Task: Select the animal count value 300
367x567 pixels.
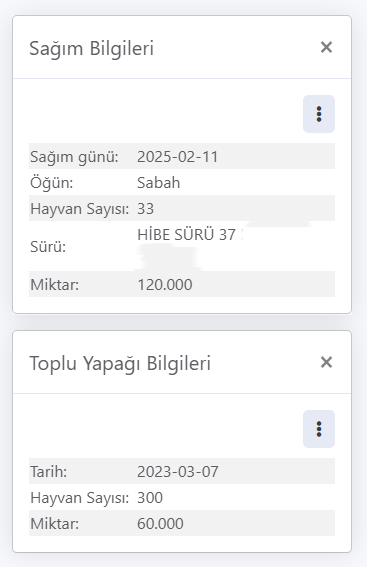Action: (x=150, y=498)
